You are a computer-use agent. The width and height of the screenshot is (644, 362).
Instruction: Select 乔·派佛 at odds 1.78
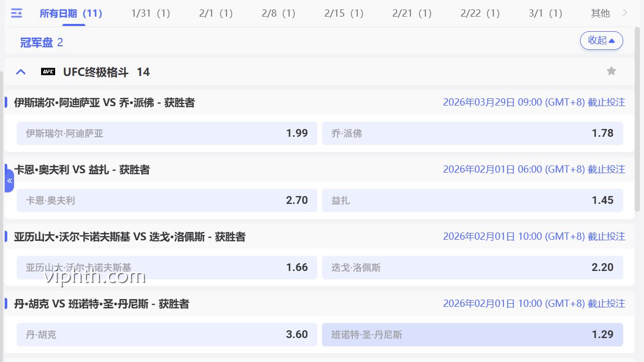472,133
